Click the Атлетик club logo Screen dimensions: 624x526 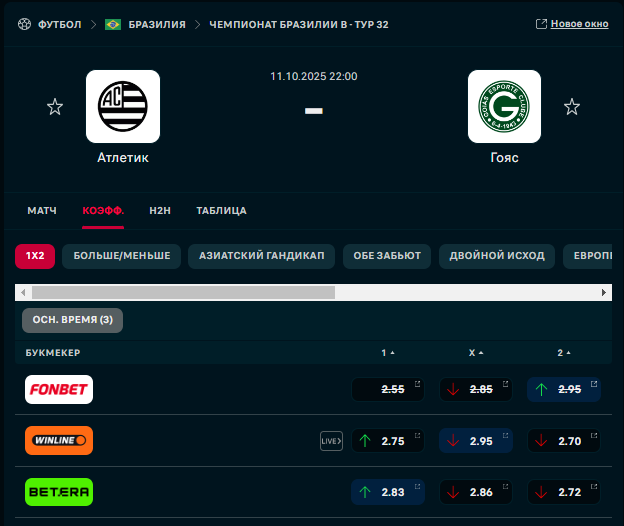(122, 106)
